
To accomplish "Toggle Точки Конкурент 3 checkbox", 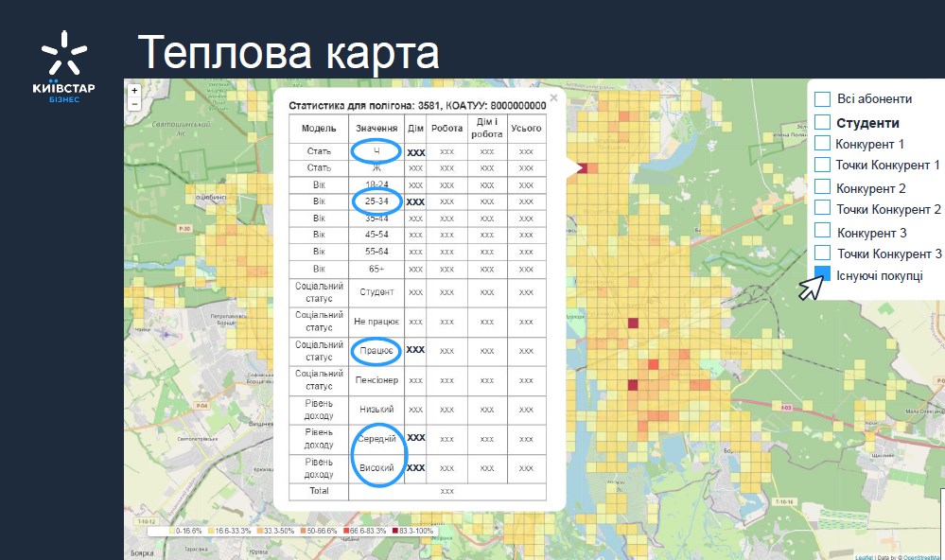I will pos(823,253).
